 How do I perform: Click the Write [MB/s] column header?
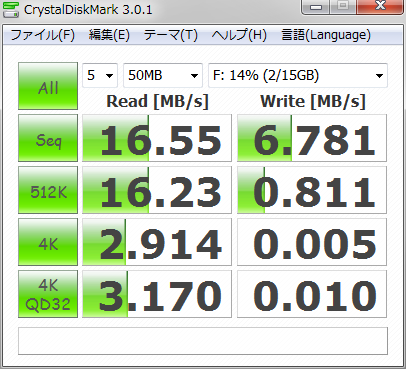(313, 101)
